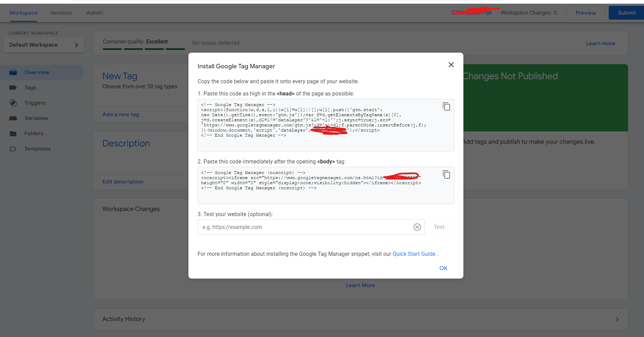Select the Variables sidebar icon

point(13,118)
